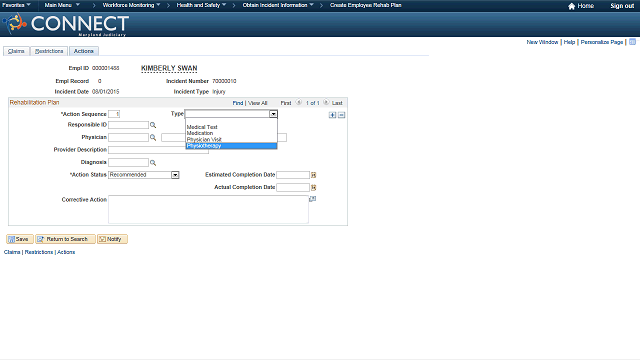Click the KIMBERLY SWAN name link
Image resolution: width=640 pixels, height=360 pixels.
coord(169,68)
